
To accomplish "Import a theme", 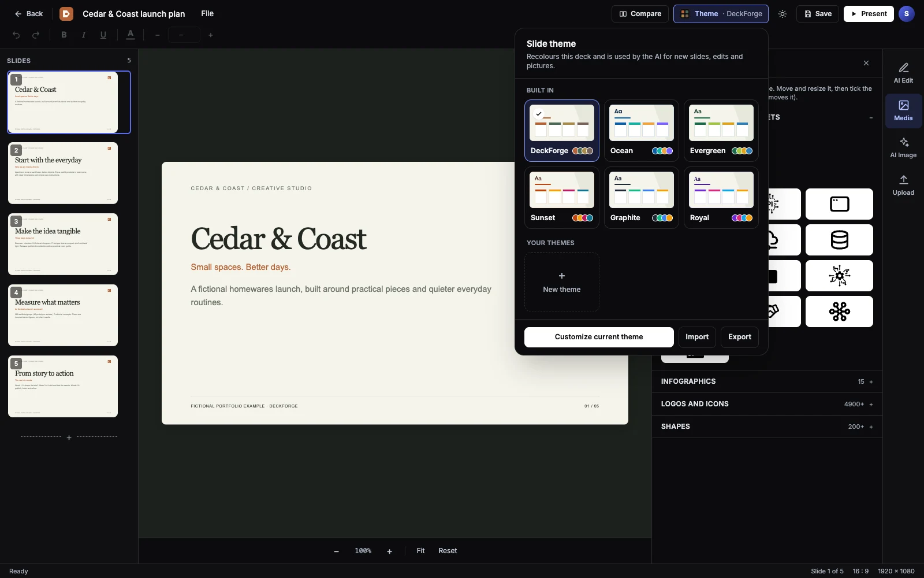I will [x=697, y=337].
